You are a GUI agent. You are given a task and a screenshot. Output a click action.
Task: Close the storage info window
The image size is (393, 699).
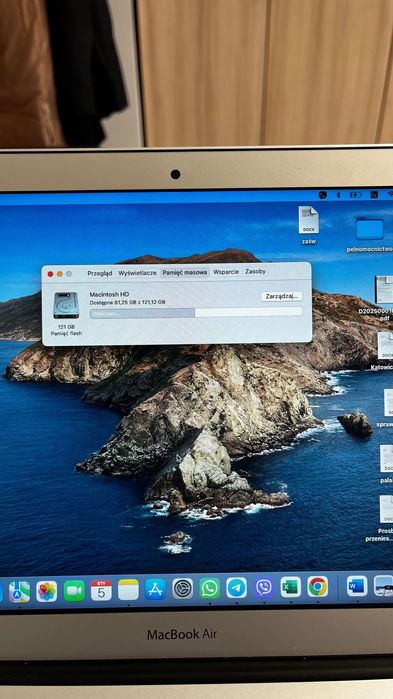pos(50,274)
